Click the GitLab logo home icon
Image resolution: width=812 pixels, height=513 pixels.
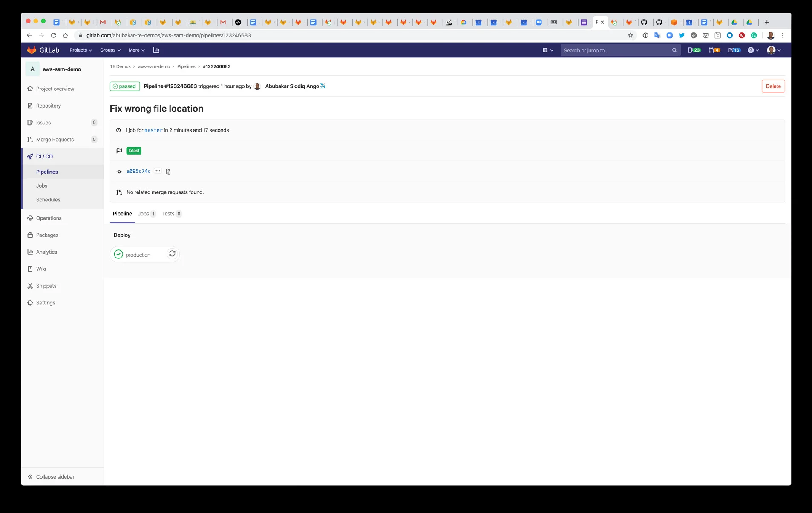32,50
